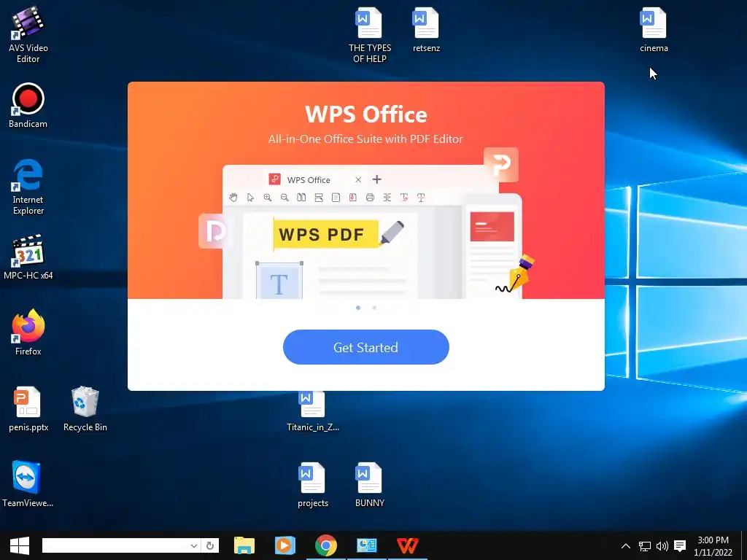The image size is (747, 560).
Task: Switch to WPS Office taskbar icon
Action: click(408, 545)
